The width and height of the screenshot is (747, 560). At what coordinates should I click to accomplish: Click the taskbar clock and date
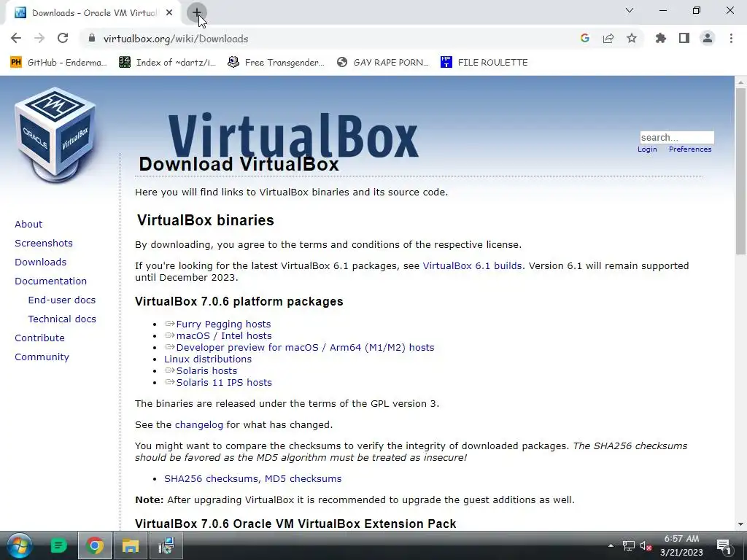pyautogui.click(x=682, y=545)
